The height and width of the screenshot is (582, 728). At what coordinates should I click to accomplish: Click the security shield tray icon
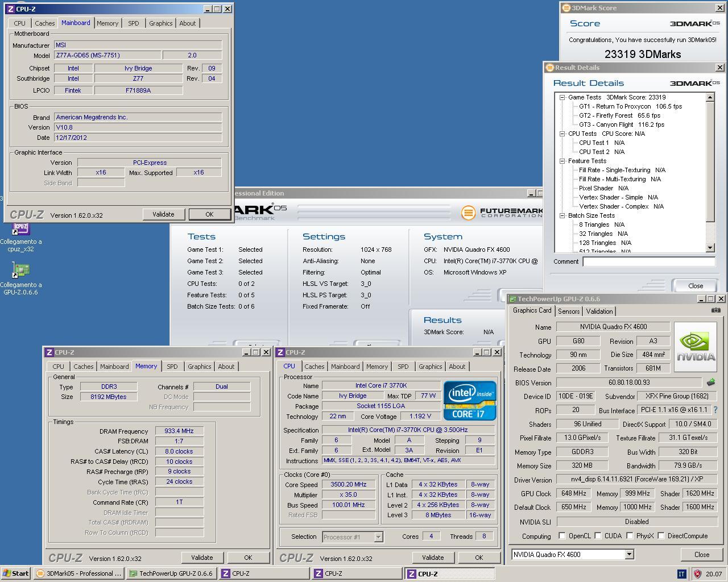coord(697,573)
